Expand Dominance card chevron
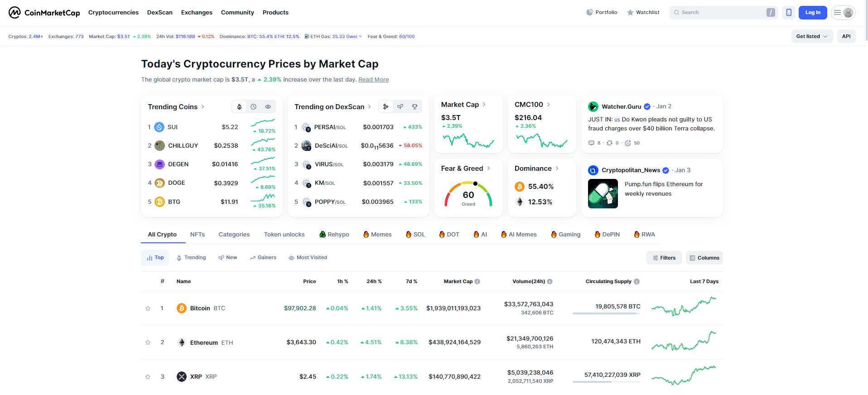 (557, 169)
